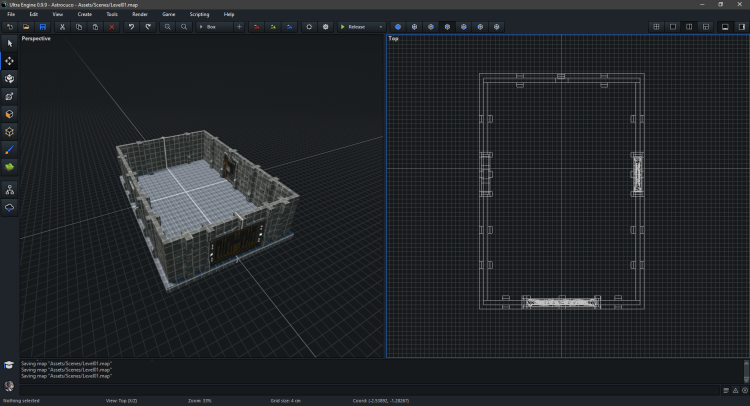Click the red Delete X icon
Screen dimensions: 750x406
click(111, 27)
